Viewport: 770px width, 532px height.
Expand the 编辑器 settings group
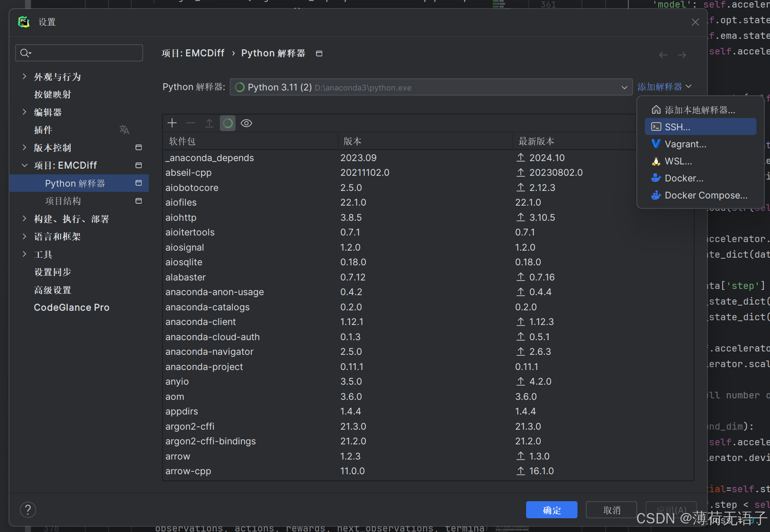24,112
